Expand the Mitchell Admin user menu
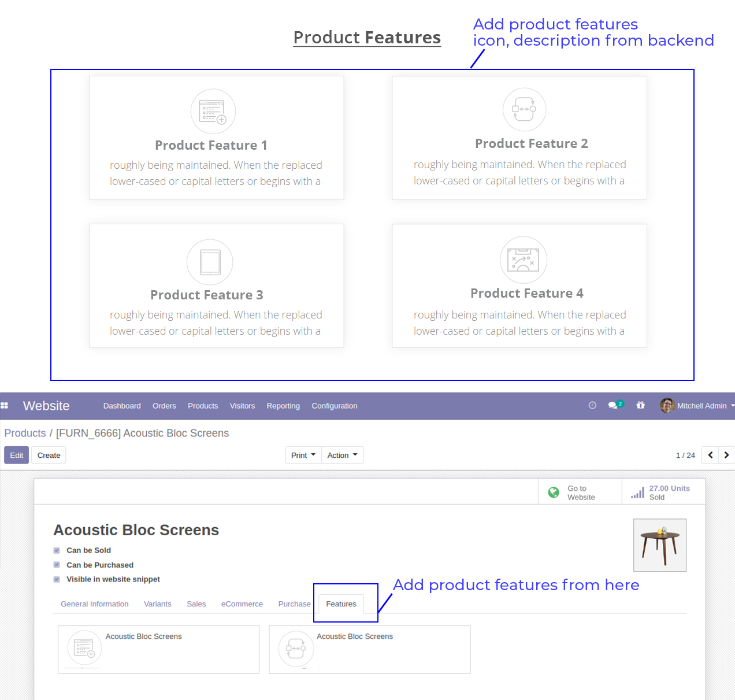735x700 pixels. 697,406
